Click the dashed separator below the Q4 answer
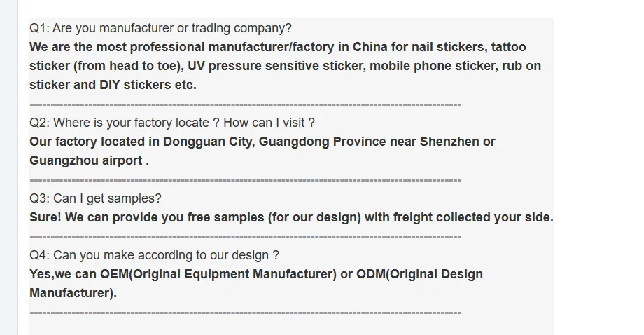This screenshot has width=644, height=335. pos(245,313)
